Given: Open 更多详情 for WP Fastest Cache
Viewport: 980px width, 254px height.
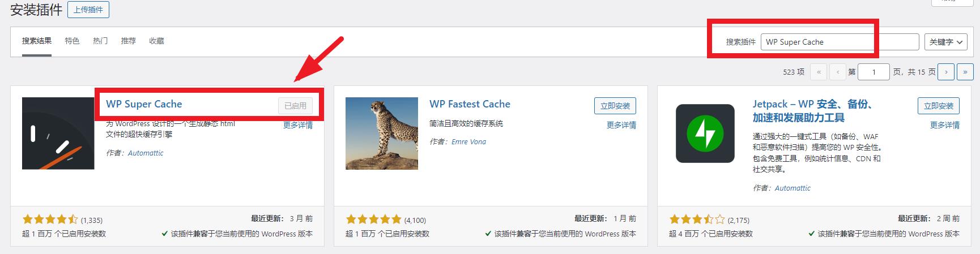Looking at the screenshot, I should pos(621,125).
